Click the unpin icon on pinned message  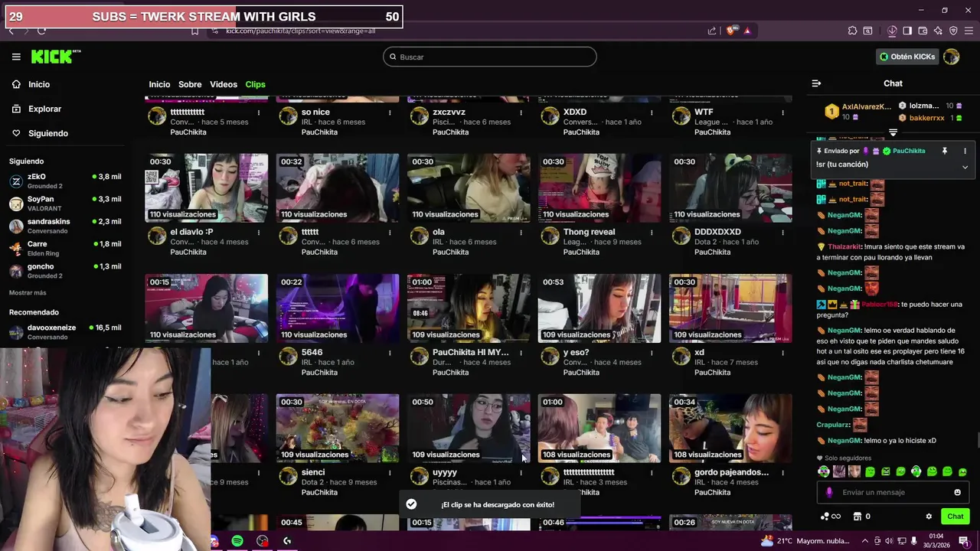(944, 151)
